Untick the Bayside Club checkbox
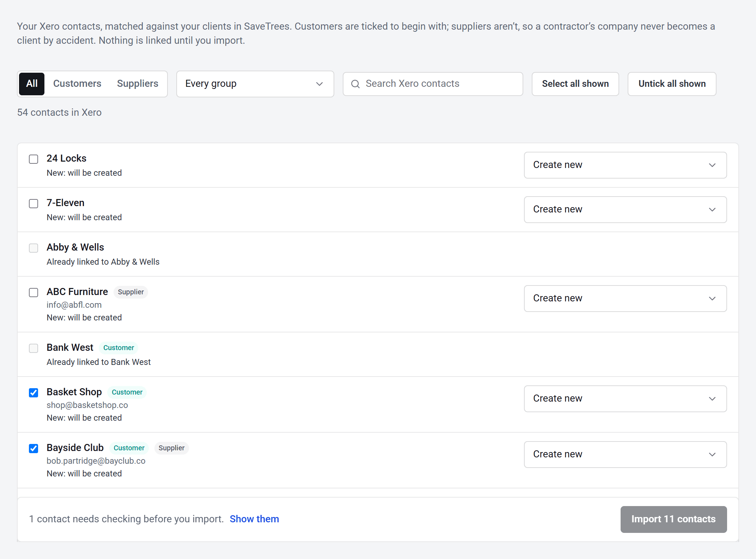This screenshot has height=559, width=756. (x=33, y=449)
